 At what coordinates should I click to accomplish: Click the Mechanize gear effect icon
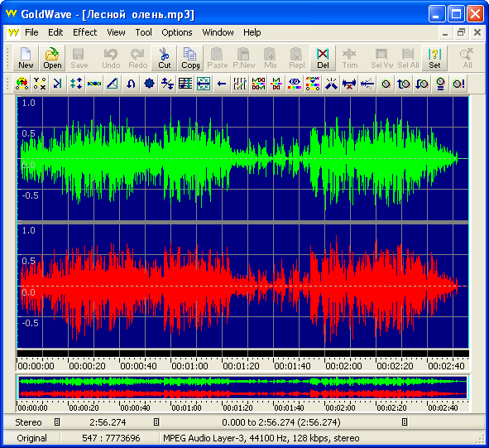(149, 84)
